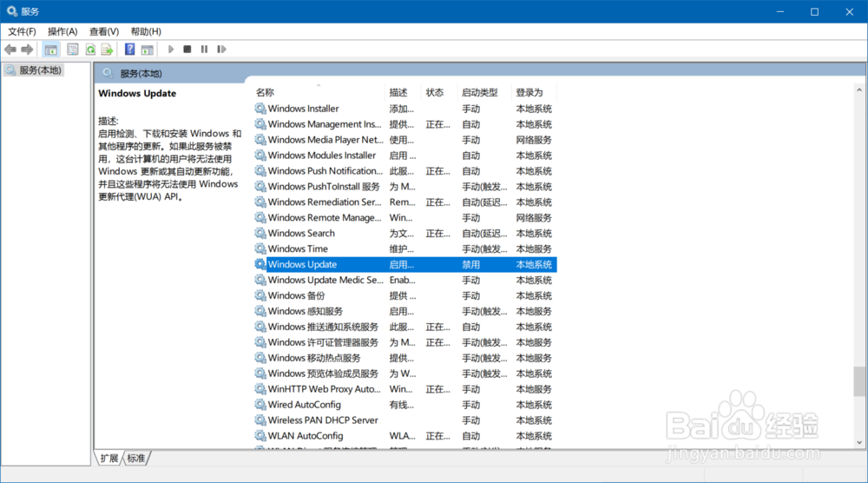Click the scrollbar down arrow in services list
Screen dimensions: 868x483
[859, 442]
